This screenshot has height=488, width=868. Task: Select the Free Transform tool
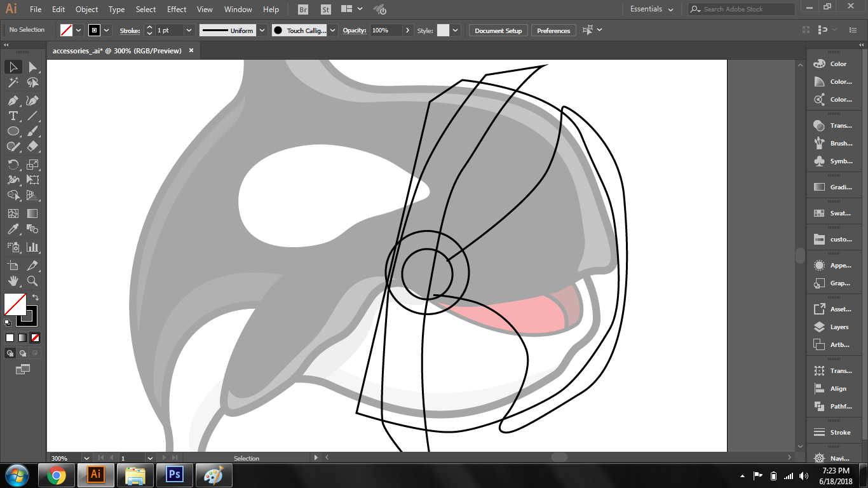[32, 180]
